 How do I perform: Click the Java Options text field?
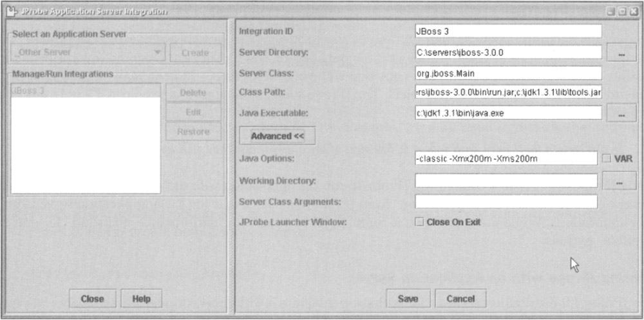point(506,159)
